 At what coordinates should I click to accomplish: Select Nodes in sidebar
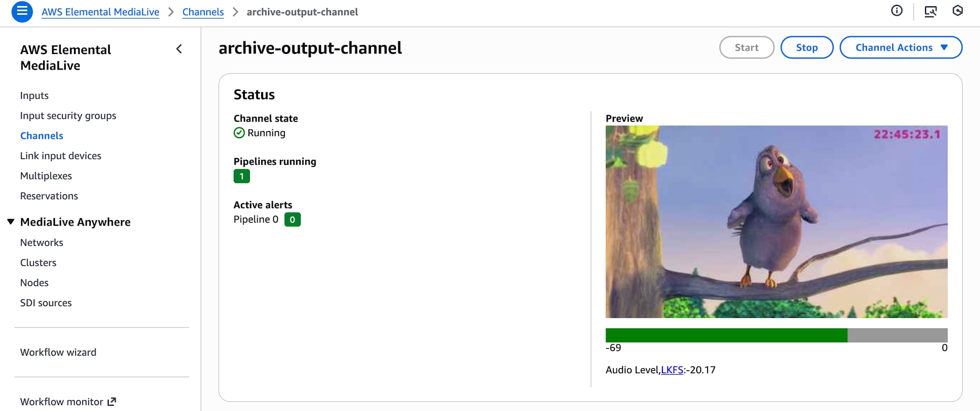[x=34, y=283]
